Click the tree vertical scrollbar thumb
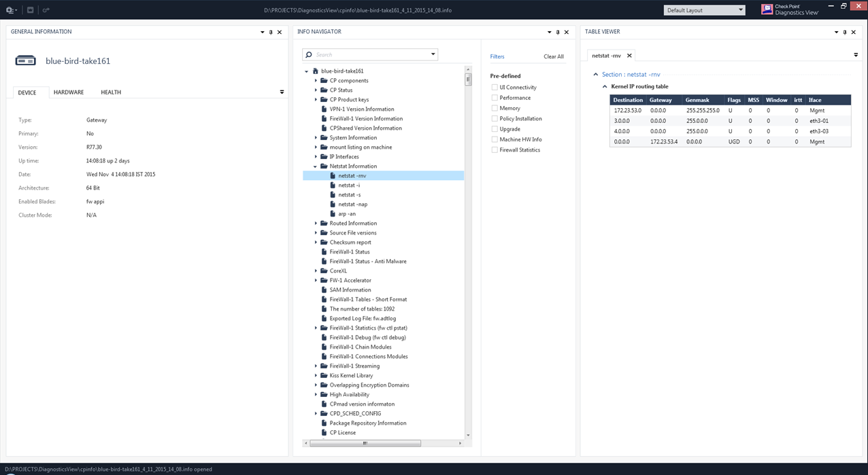Image resolution: width=868 pixels, height=475 pixels. pyautogui.click(x=468, y=80)
